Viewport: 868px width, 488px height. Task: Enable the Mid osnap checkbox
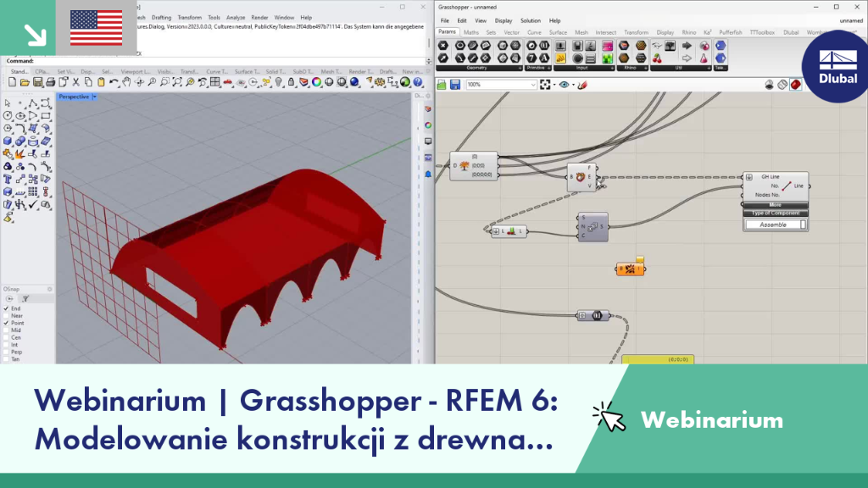pyautogui.click(x=7, y=330)
